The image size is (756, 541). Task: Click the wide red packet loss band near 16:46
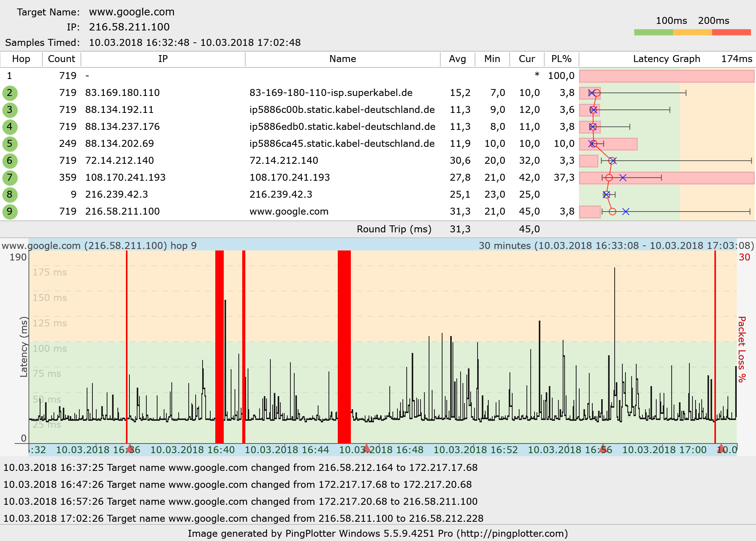(x=344, y=347)
